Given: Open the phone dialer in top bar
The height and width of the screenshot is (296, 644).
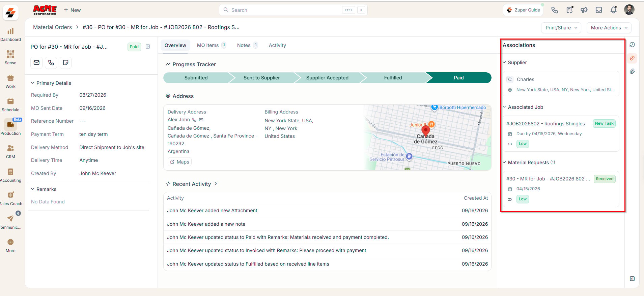Looking at the screenshot, I should coord(555,10).
